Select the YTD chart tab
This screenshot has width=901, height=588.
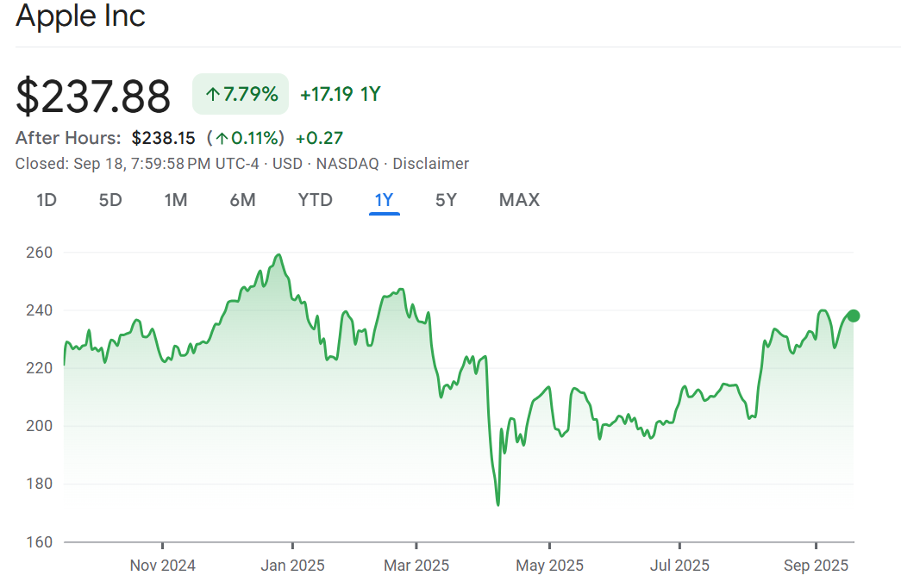coord(315,200)
